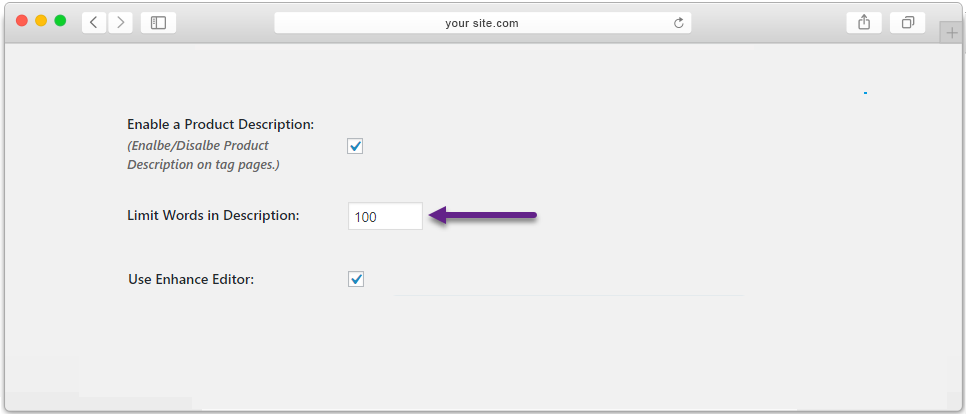This screenshot has width=966, height=415.
Task: Maximize the window using green button
Action: [60, 21]
